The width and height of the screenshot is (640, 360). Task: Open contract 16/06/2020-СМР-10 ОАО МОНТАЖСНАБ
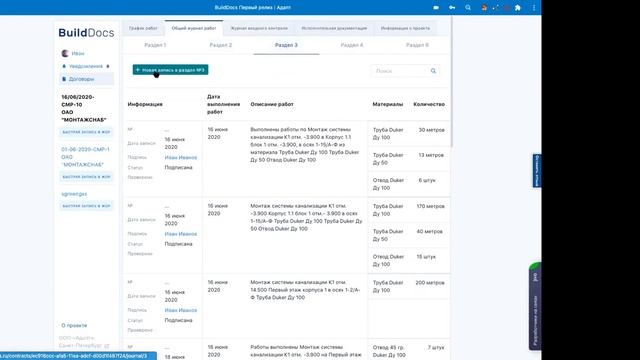click(x=84, y=108)
